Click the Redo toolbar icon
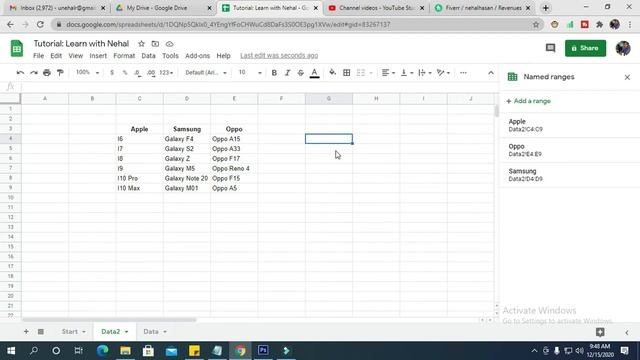This screenshot has width=640, height=360. pyautogui.click(x=34, y=73)
